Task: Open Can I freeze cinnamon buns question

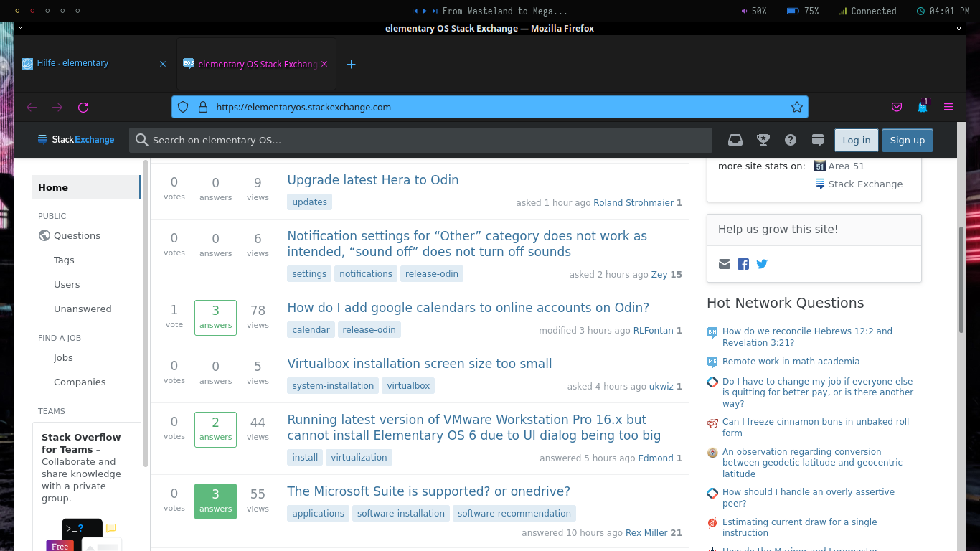Action: [x=816, y=428]
